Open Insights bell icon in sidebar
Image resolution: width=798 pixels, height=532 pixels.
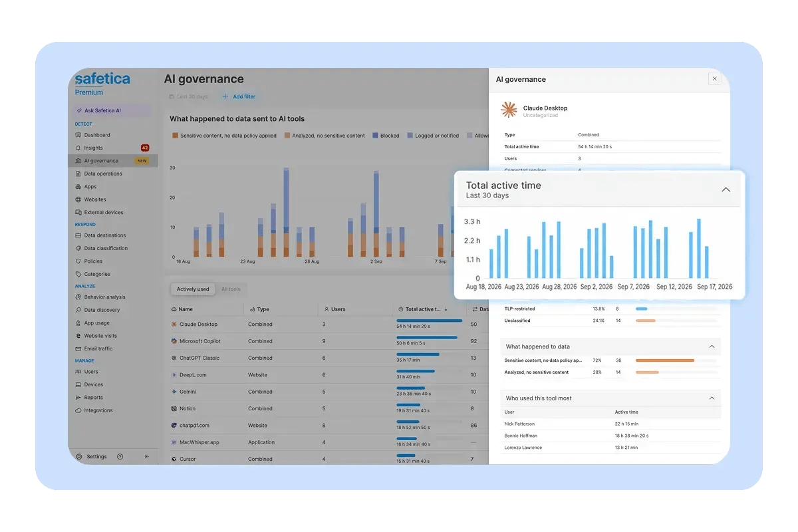(78, 148)
